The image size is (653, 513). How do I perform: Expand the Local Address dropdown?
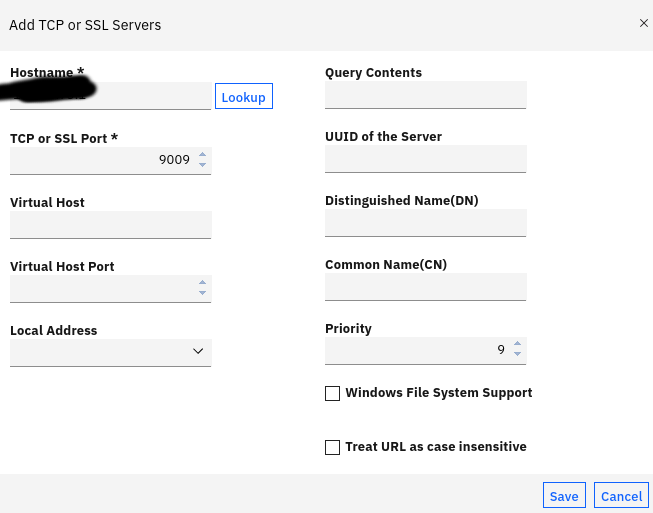coord(110,352)
